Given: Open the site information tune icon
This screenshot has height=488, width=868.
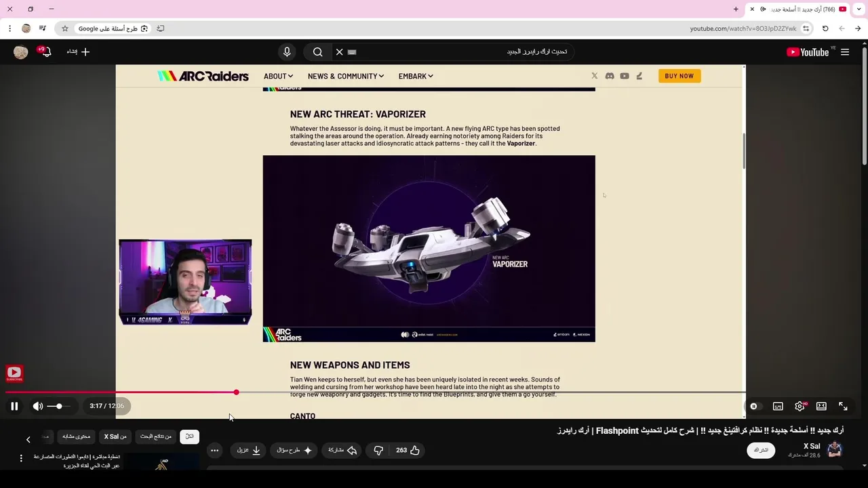Looking at the screenshot, I should click(x=806, y=28).
